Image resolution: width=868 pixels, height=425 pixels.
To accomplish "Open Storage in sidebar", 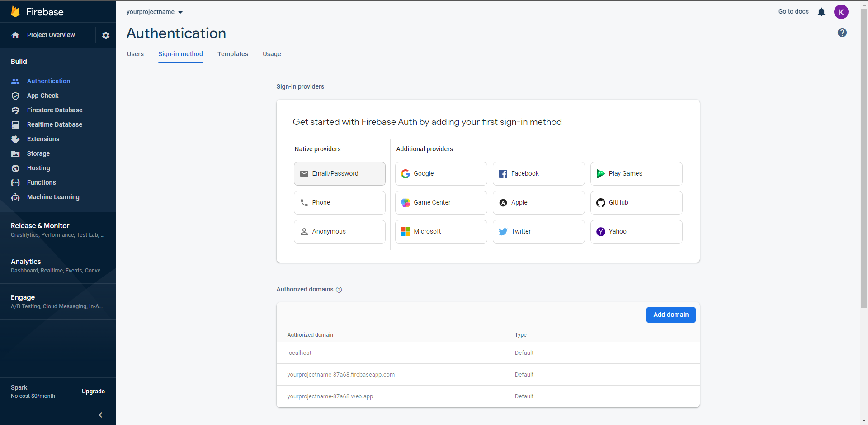I will tap(38, 153).
